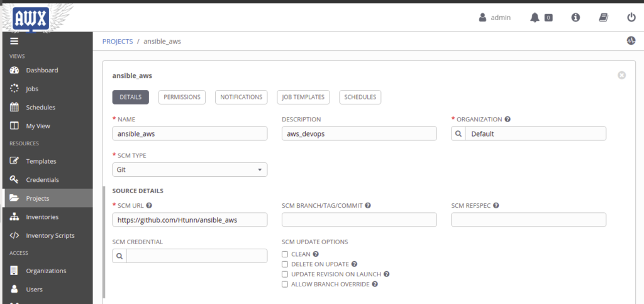Viewport: 644px width, 304px height.
Task: Click the SCM Credential input field
Action: click(197, 256)
